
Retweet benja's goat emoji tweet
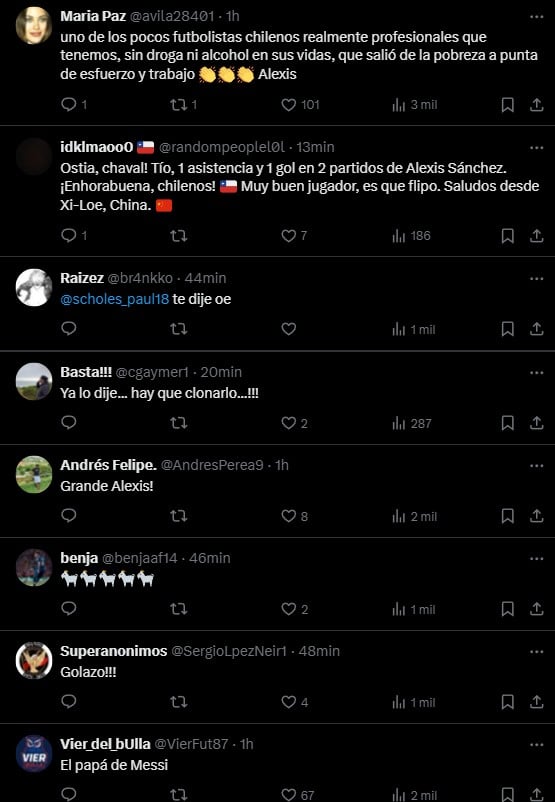pyautogui.click(x=179, y=609)
